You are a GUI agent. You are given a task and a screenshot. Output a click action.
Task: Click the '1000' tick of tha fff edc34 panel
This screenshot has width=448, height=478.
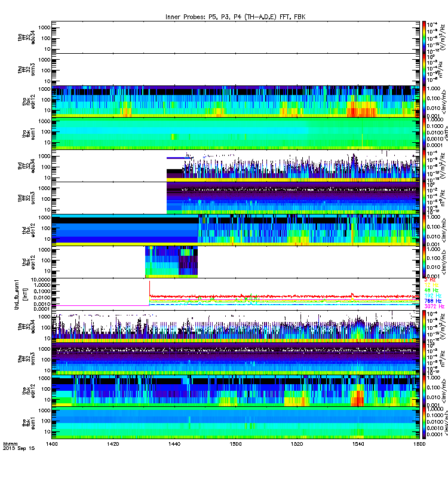click(44, 27)
